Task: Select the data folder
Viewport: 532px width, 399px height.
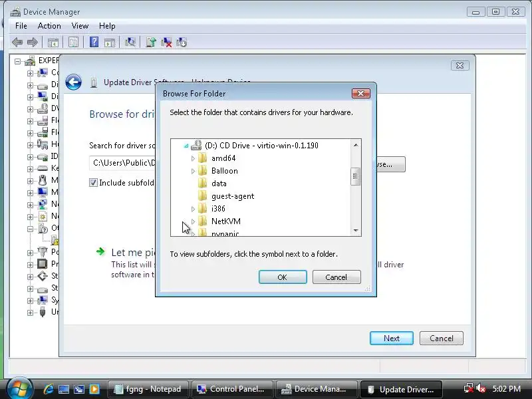Action: pyautogui.click(x=219, y=184)
